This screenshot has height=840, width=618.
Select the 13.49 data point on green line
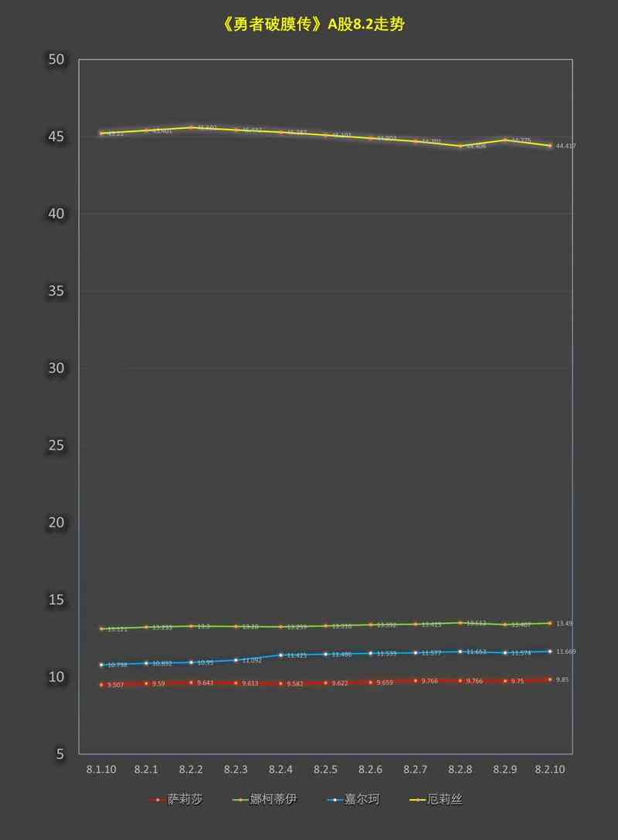point(549,623)
